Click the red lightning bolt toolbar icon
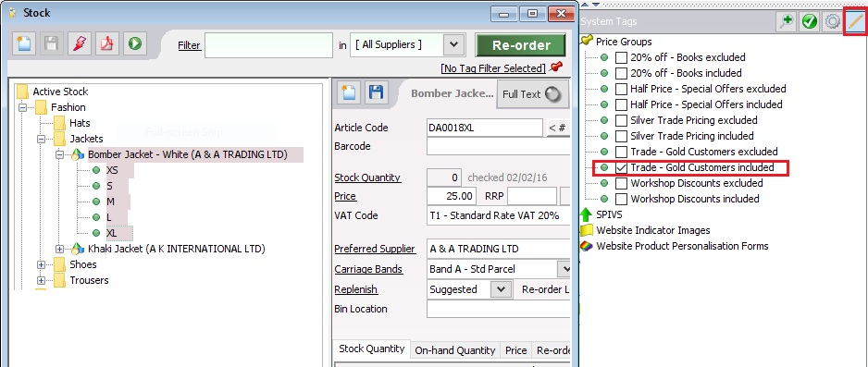The width and height of the screenshot is (868, 367). click(80, 43)
